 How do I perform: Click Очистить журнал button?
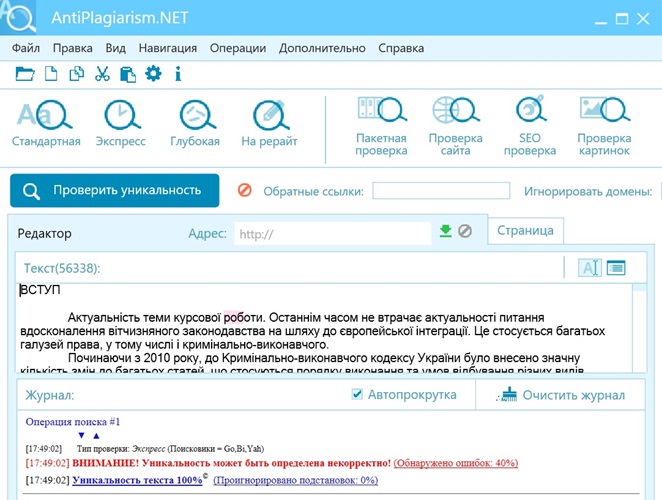tap(561, 395)
